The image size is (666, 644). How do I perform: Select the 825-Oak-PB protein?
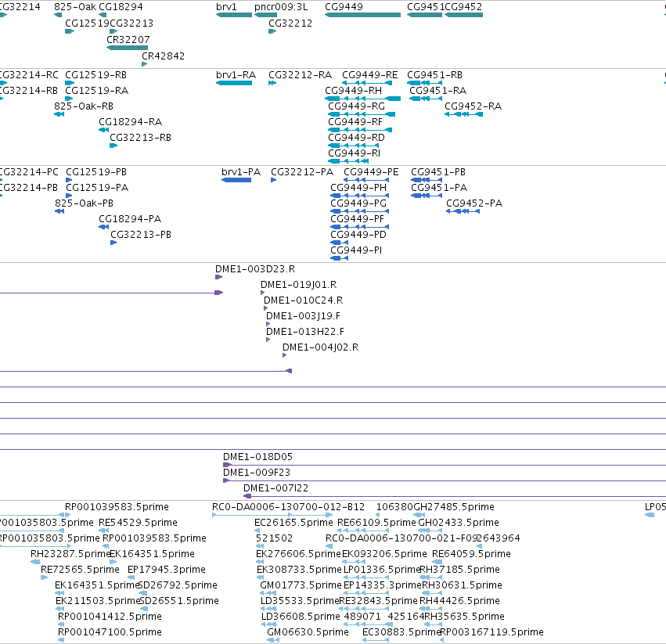click(59, 211)
